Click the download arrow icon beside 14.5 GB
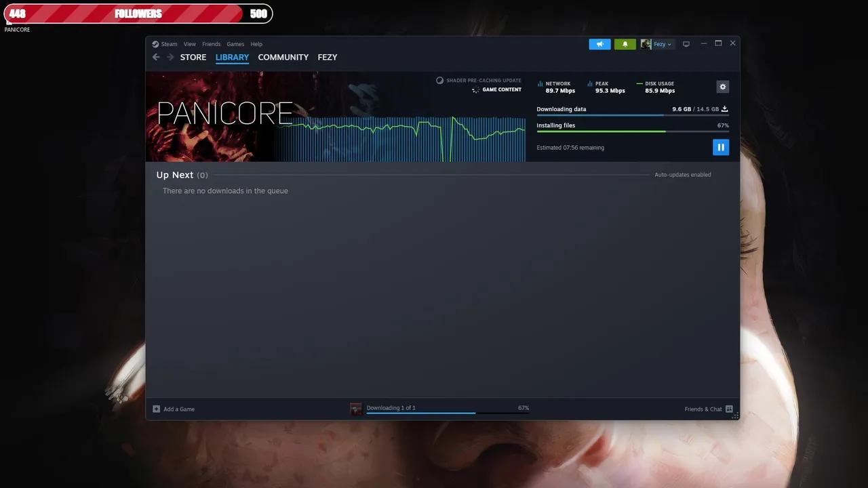The width and height of the screenshot is (868, 488). 725,109
